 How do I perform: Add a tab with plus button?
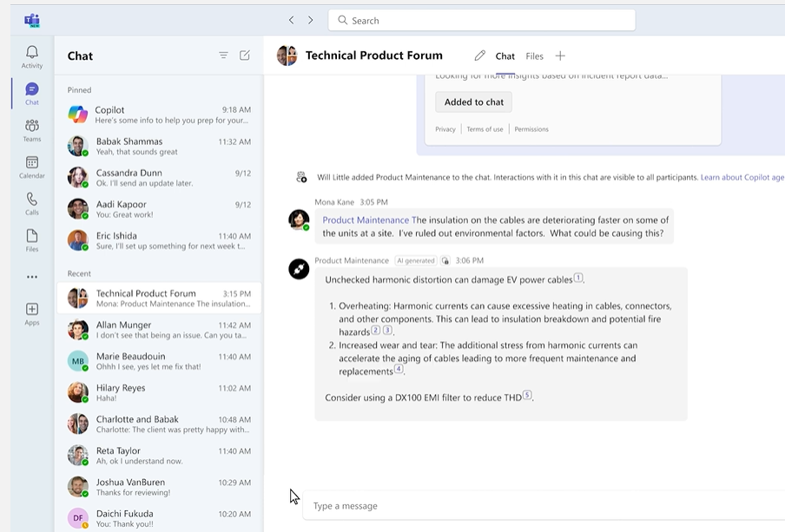560,56
